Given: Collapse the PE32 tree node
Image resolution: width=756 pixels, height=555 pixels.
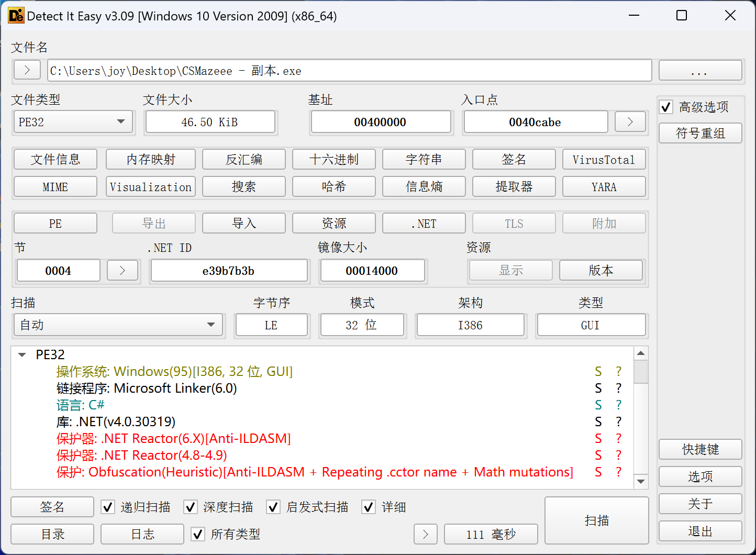Looking at the screenshot, I should [x=22, y=355].
